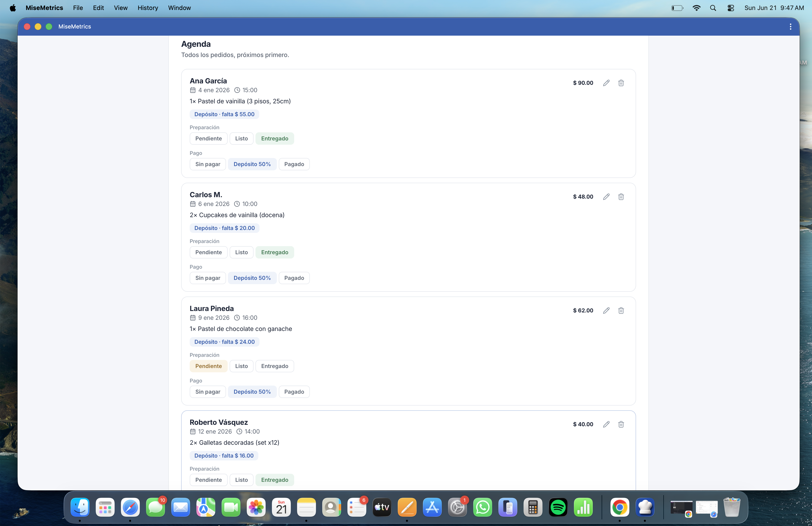Set Carlos M.'s preparation to Listo

pos(241,252)
